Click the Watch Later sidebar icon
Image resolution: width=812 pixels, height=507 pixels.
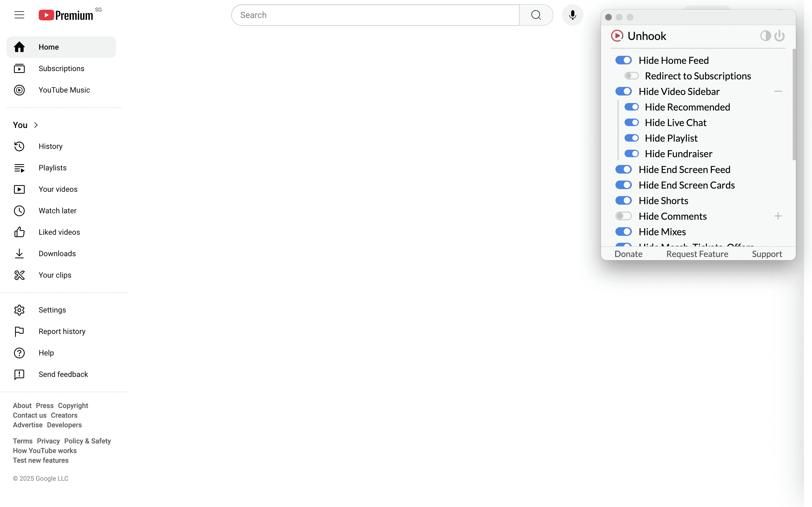click(x=19, y=210)
